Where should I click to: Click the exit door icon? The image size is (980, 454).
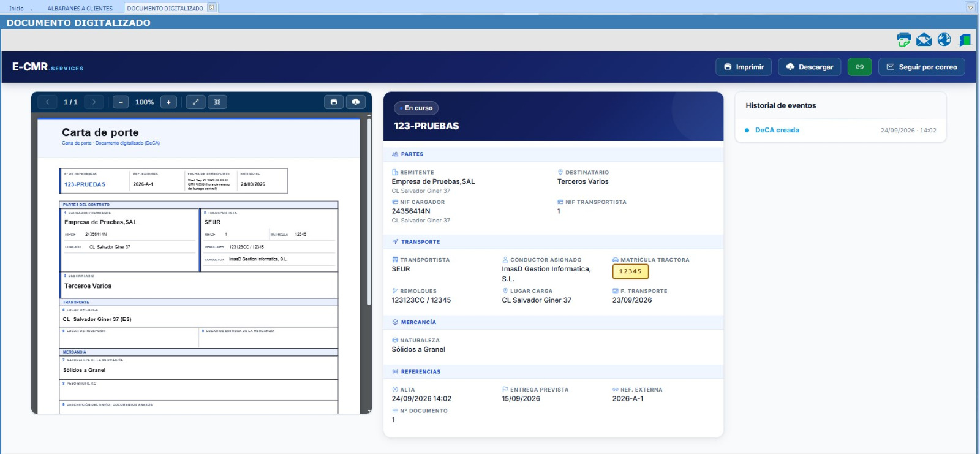point(965,40)
